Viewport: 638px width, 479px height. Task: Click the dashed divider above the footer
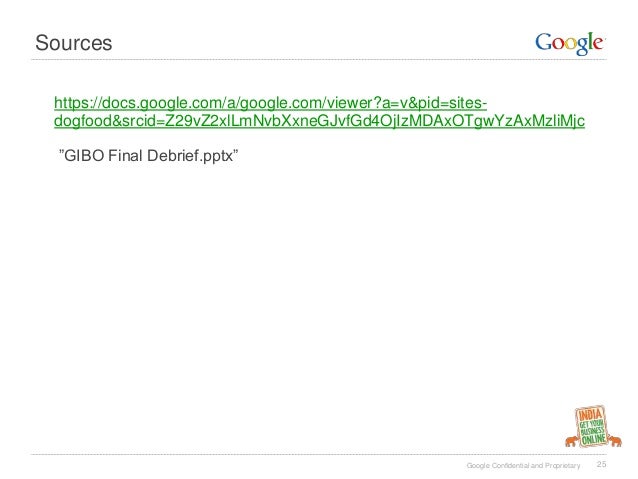(x=319, y=454)
